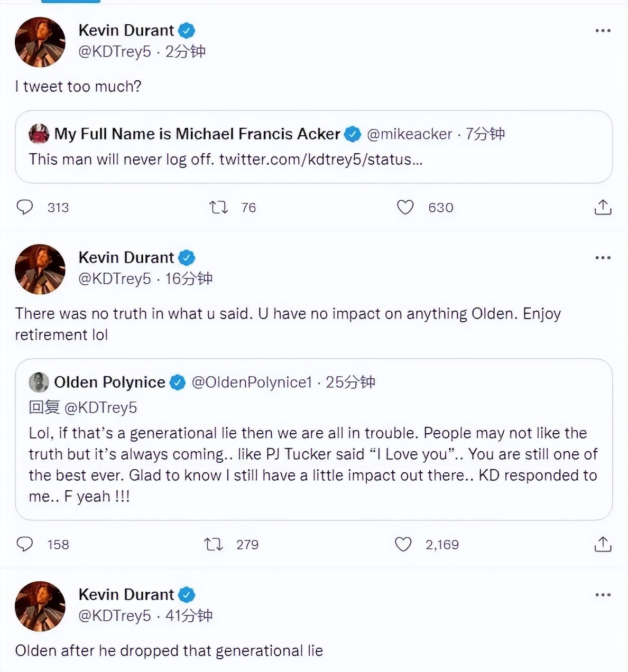Screen dimensions: 628x672
Task: Click the @mikeacker handle
Action: pos(409,134)
